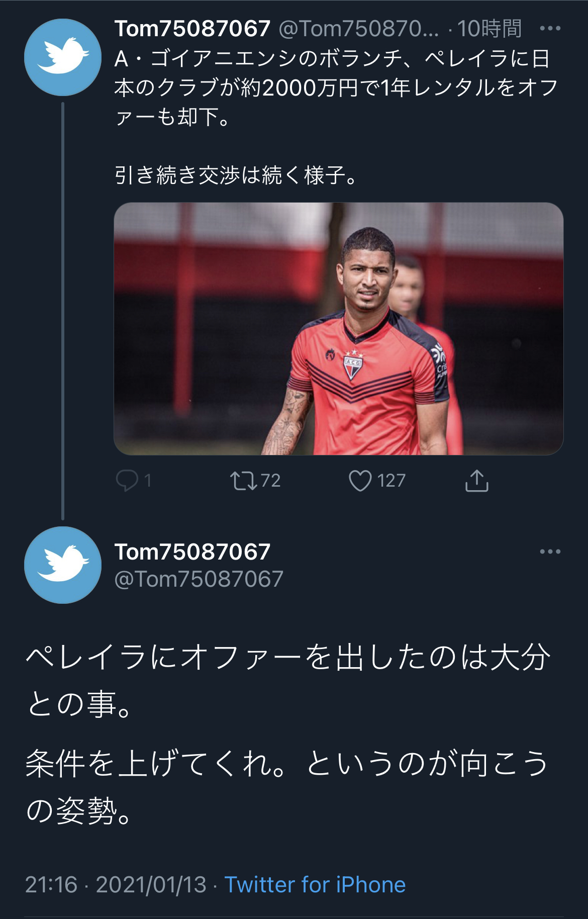588x919 pixels.
Task: Tap the truncated @Tom750870... handle
Action: point(359,29)
